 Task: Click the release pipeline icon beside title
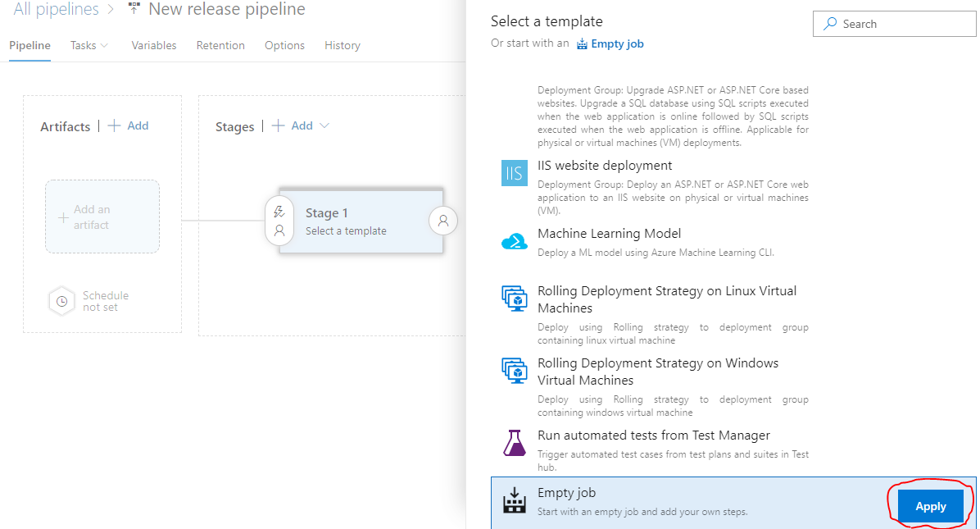(x=134, y=8)
